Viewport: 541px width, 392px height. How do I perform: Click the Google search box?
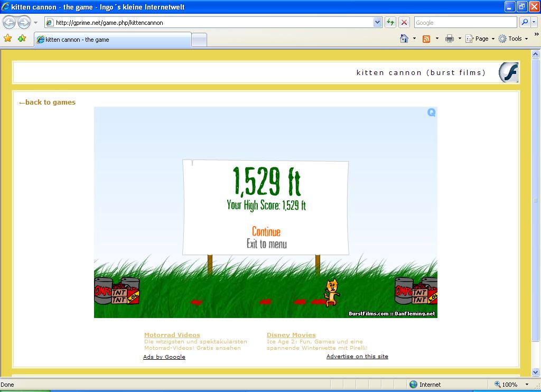pos(465,22)
